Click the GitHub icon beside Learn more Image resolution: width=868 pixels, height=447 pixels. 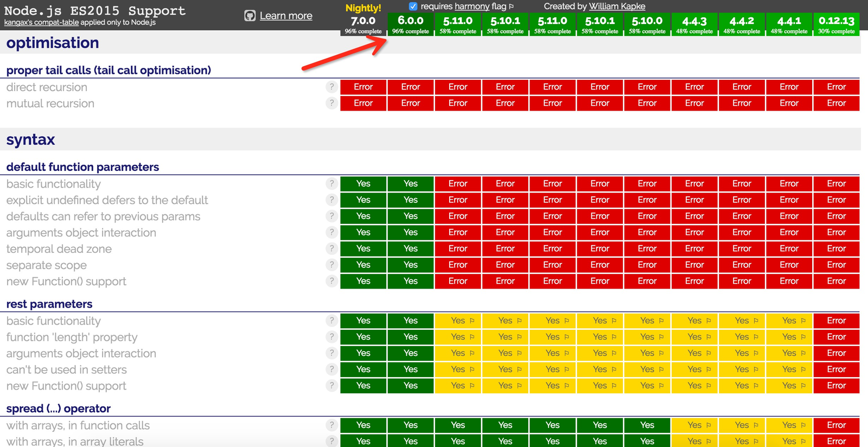coord(250,16)
